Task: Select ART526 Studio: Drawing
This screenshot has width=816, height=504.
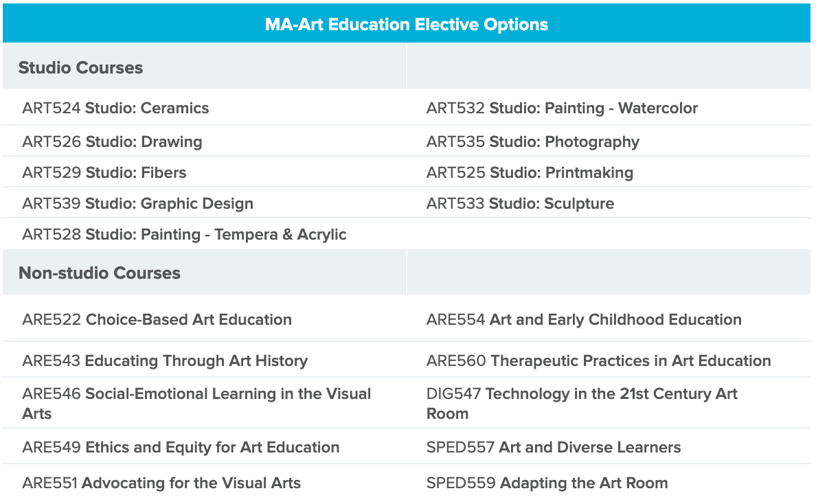Action: [x=113, y=141]
